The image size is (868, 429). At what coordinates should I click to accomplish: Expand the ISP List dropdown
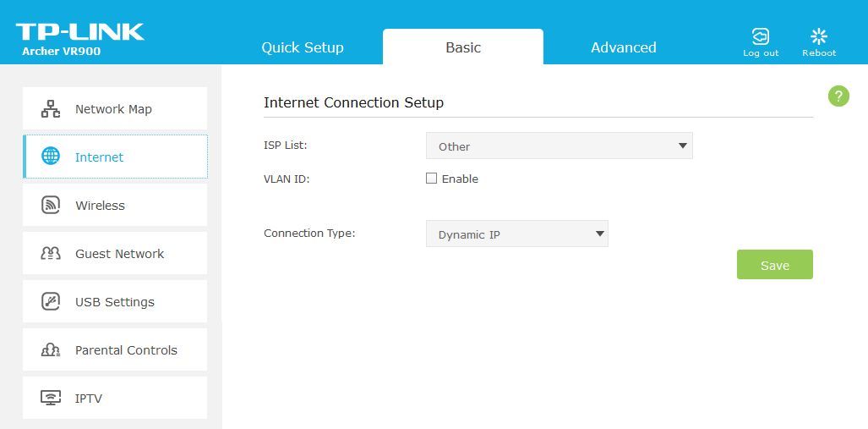point(560,146)
